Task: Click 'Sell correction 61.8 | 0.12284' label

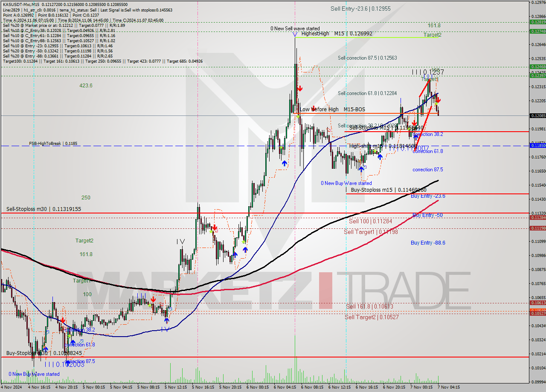Action: pyautogui.click(x=367, y=93)
